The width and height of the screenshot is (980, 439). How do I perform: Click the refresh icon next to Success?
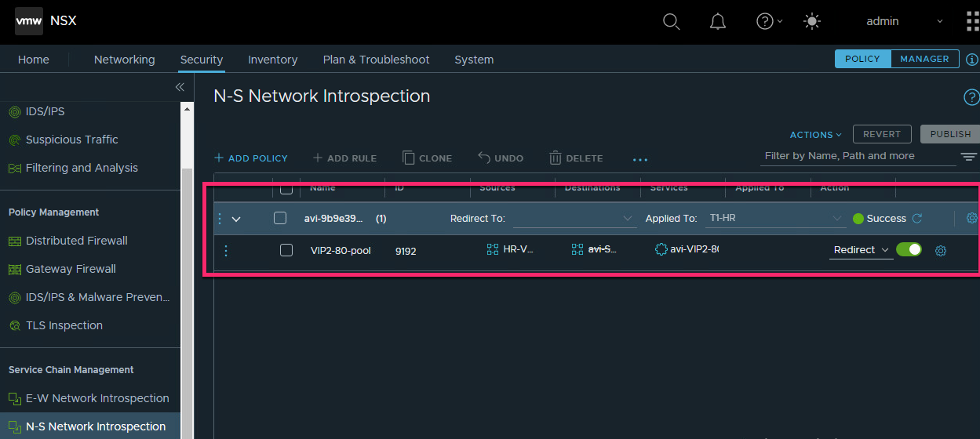916,219
